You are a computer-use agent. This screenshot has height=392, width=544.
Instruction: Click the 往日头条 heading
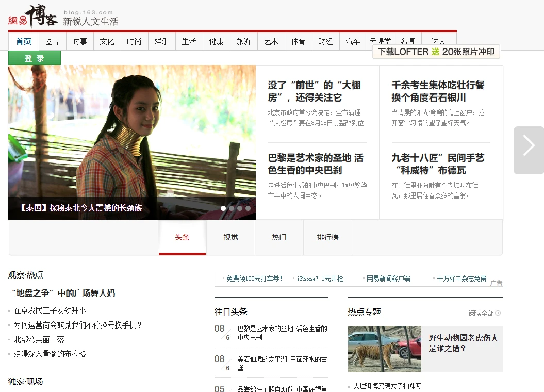[x=230, y=312]
